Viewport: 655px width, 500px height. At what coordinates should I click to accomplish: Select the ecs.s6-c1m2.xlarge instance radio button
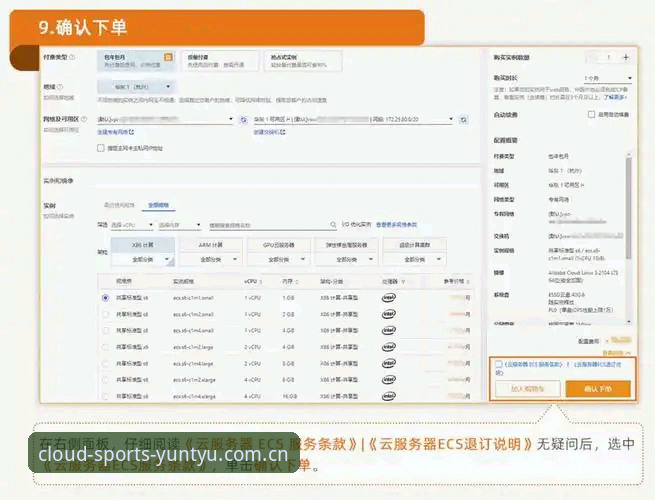click(105, 380)
